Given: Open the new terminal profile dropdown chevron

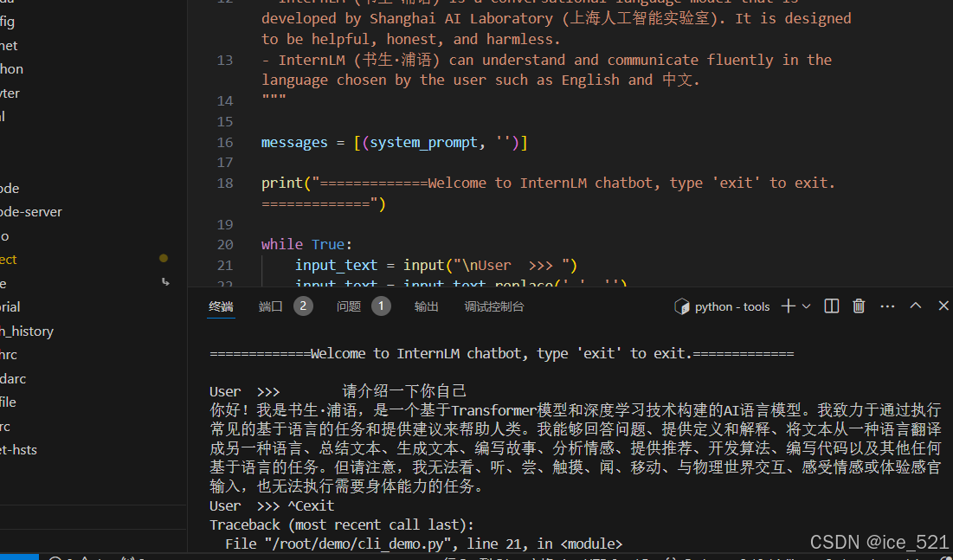Looking at the screenshot, I should pos(807,306).
